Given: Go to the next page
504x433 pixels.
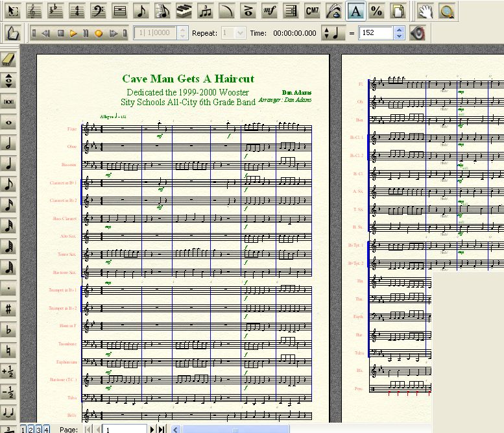Looking at the screenshot, I should pos(152,430).
